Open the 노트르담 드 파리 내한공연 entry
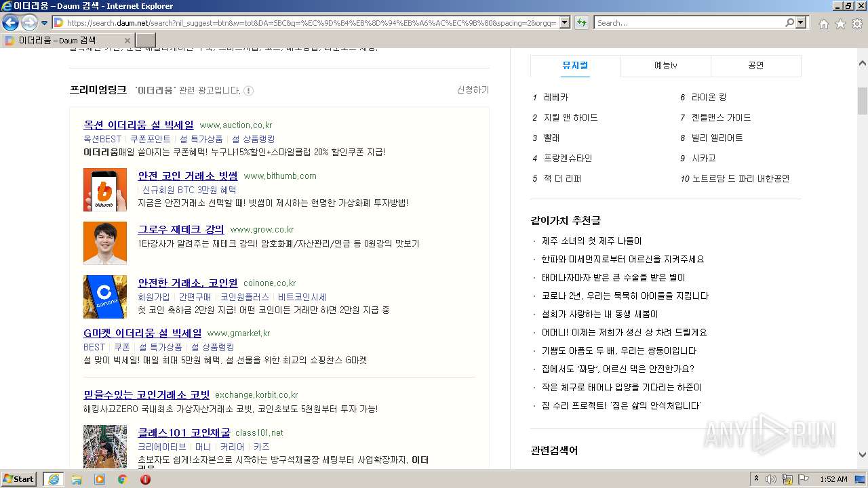 click(x=741, y=178)
